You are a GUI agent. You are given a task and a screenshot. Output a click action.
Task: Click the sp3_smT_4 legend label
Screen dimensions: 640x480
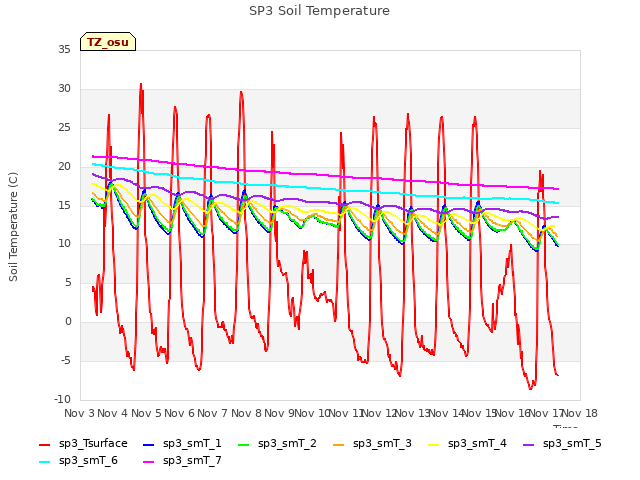click(477, 444)
